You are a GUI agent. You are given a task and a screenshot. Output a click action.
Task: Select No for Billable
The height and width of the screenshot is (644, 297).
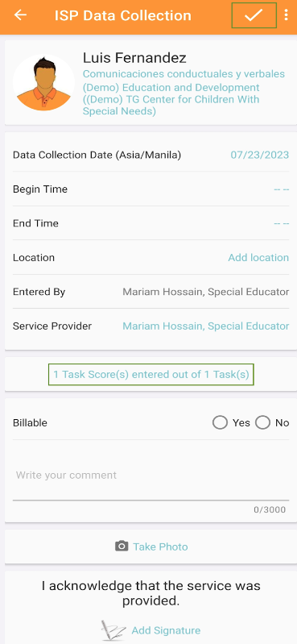tap(262, 422)
